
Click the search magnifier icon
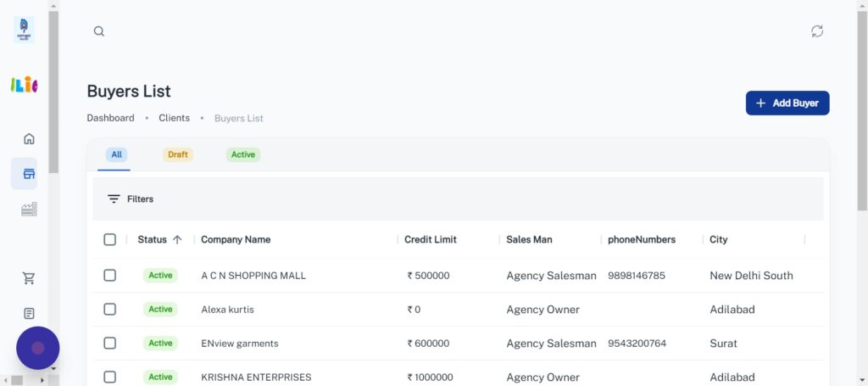click(99, 31)
